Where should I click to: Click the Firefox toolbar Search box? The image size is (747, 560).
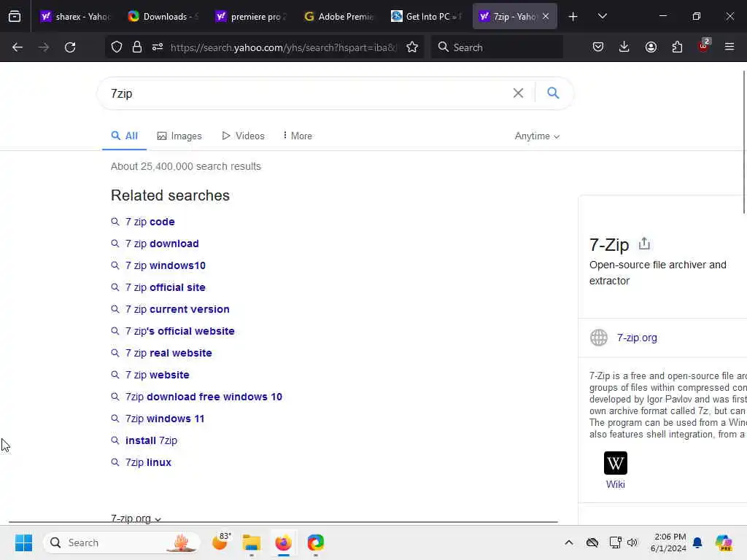pyautogui.click(x=497, y=47)
